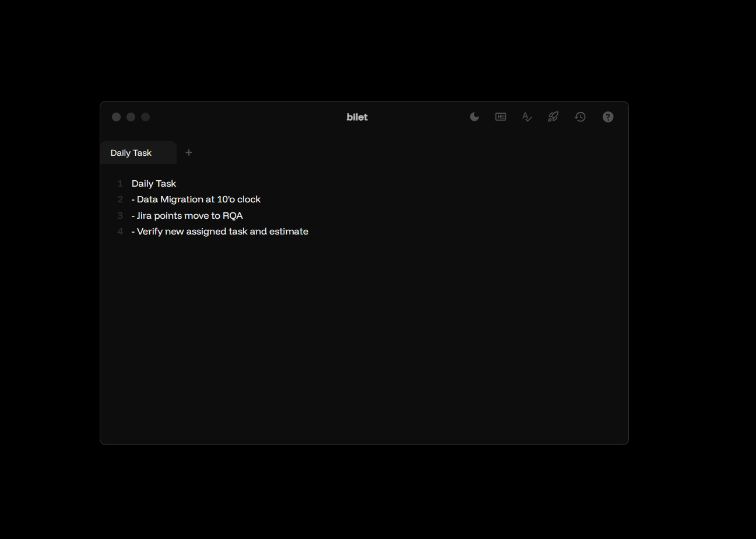Click the rocket quick-actions icon
This screenshot has height=539, width=756.
point(553,117)
